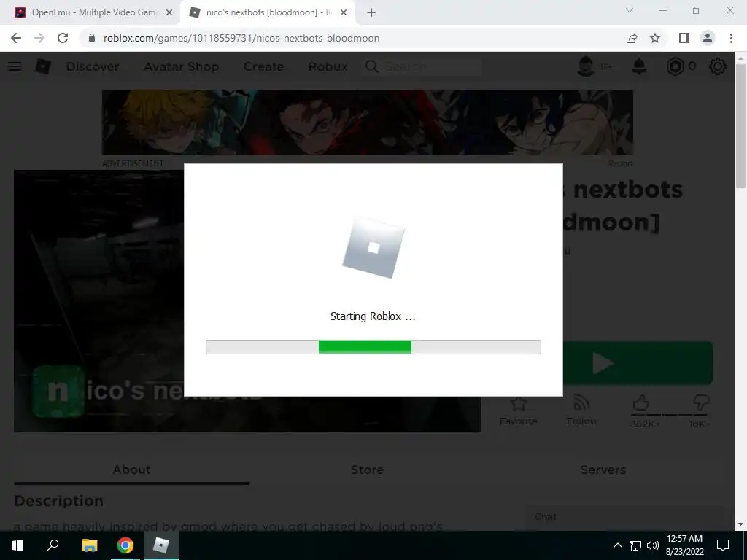Image resolution: width=747 pixels, height=560 pixels.
Task: Open the notifications bell
Action: click(639, 66)
